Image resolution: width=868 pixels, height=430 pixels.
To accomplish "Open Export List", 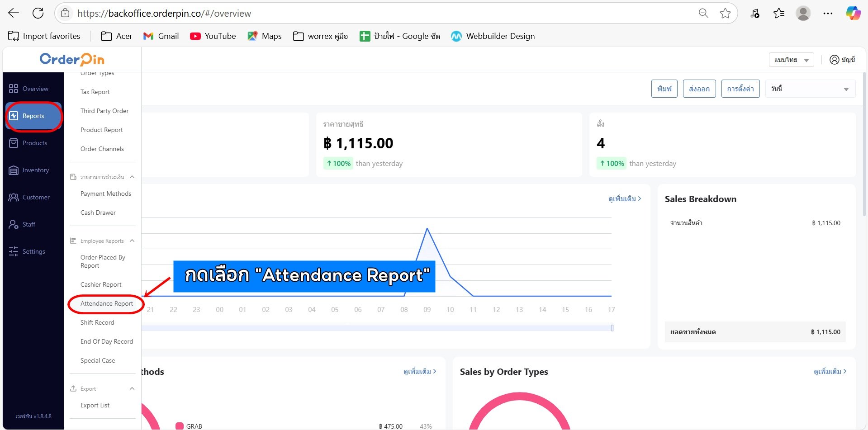I will click(x=95, y=405).
